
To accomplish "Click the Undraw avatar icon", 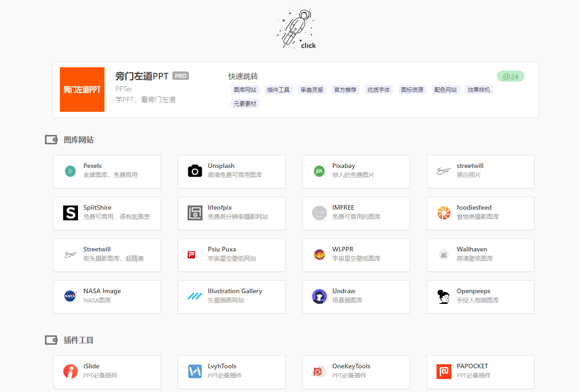I will pos(319,296).
